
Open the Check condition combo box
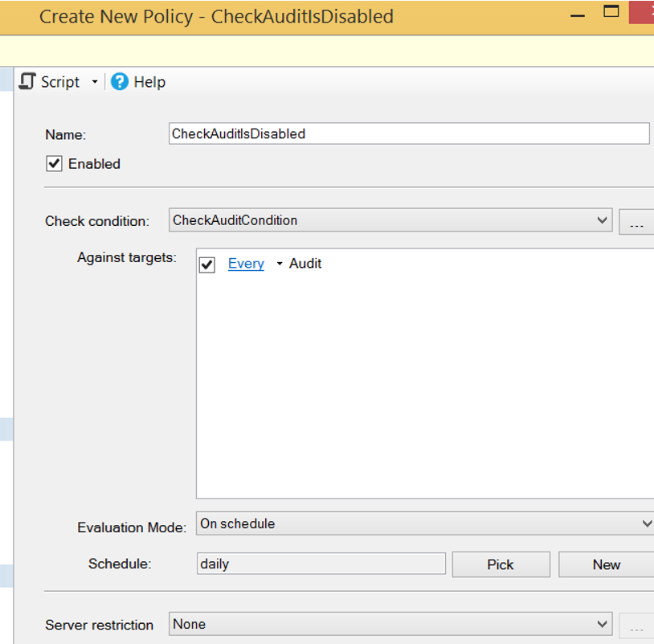click(x=390, y=220)
